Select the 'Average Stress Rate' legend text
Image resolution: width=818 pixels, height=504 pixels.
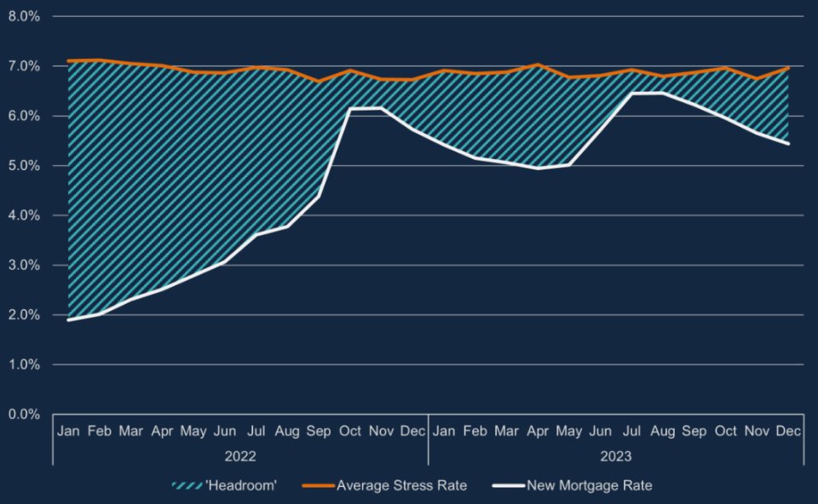401,485
